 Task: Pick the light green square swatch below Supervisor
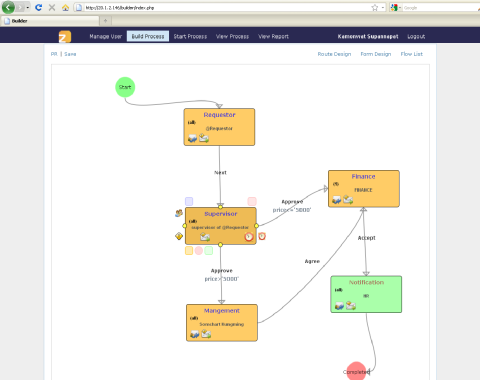point(209,251)
